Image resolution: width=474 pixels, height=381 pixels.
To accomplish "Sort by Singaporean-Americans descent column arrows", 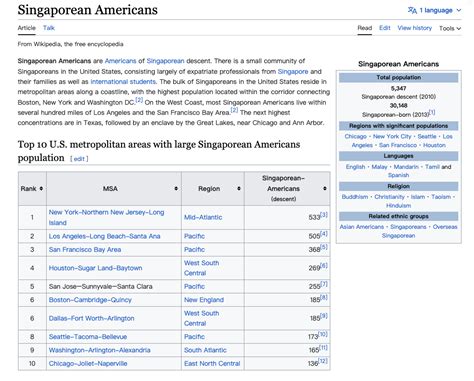I will [x=325, y=188].
